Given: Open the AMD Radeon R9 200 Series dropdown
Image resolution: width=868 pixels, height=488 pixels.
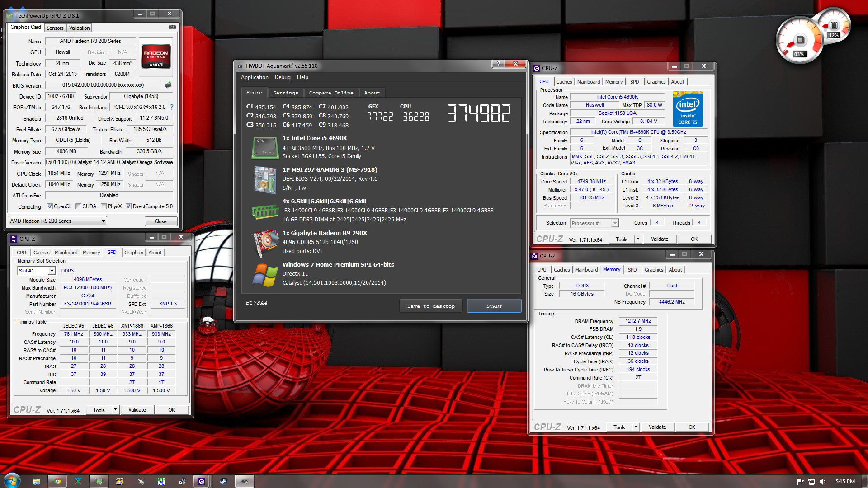Looking at the screenshot, I should pos(57,221).
